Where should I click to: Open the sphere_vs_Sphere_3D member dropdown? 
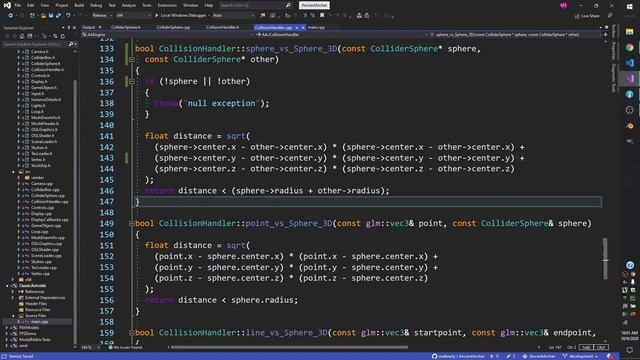click(516, 35)
